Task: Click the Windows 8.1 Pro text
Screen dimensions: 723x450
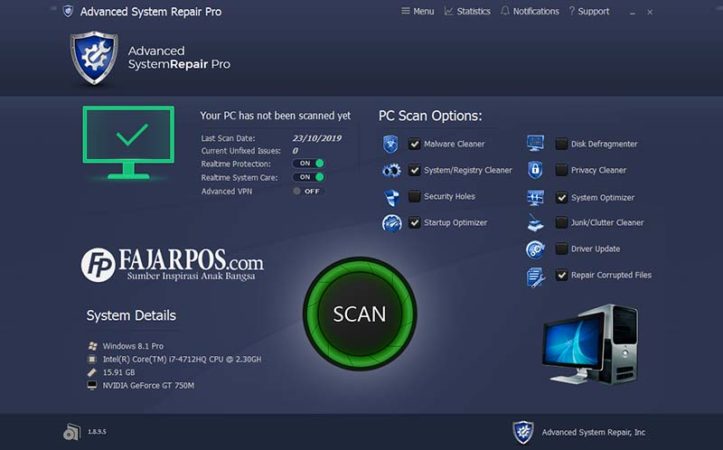Action: coord(133,346)
